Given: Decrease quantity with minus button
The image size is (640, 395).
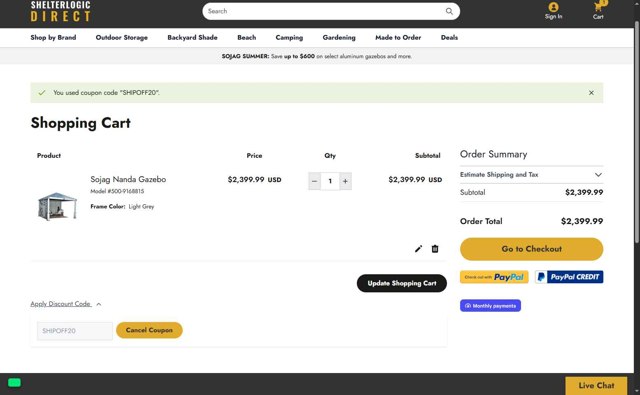Looking at the screenshot, I should 314,181.
